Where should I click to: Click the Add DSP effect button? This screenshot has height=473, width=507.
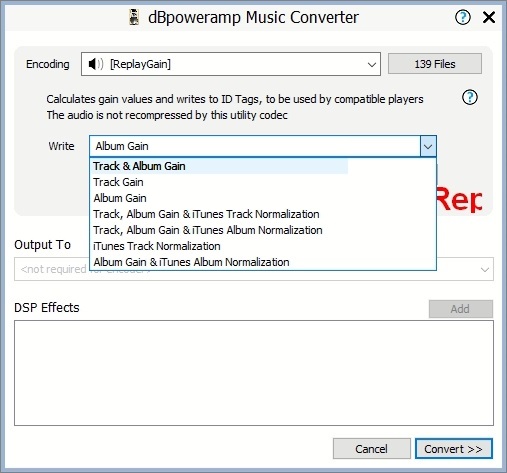pyautogui.click(x=460, y=309)
